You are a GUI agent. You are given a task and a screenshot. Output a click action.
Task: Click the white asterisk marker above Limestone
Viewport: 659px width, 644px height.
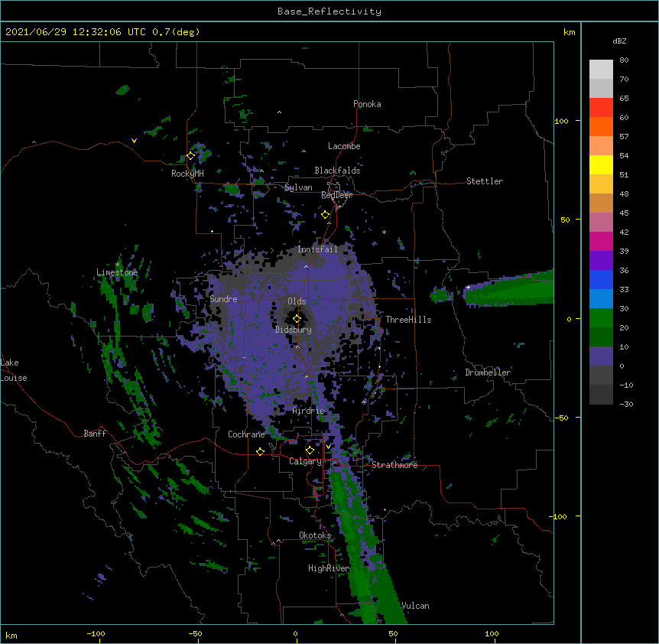point(118,265)
